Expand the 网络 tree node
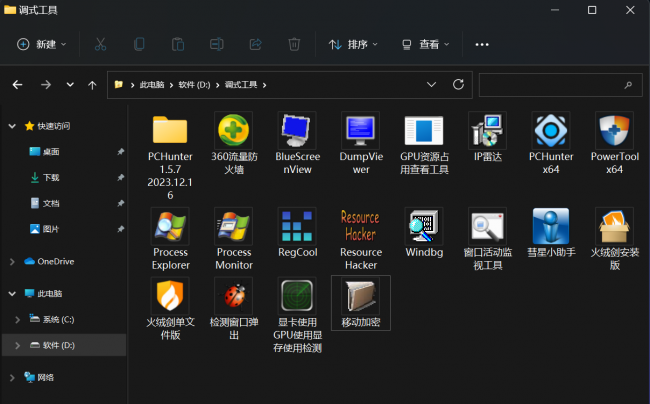The width and height of the screenshot is (650, 404). 12,377
